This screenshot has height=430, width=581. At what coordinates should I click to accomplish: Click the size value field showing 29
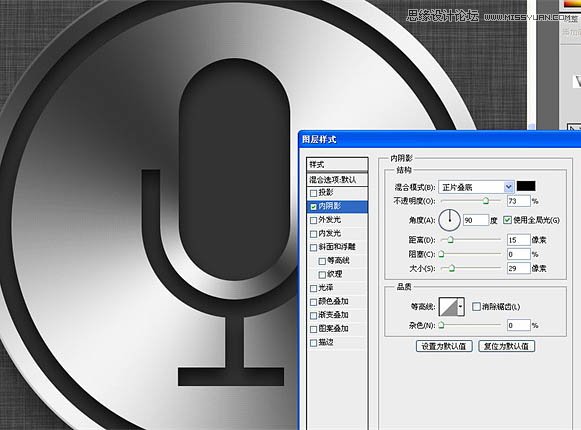click(519, 268)
